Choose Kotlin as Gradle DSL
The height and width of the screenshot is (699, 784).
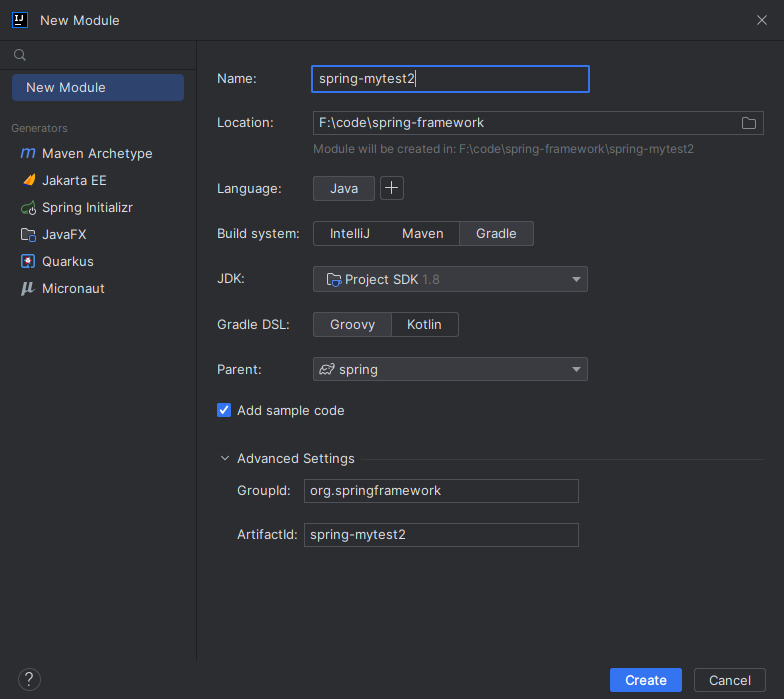click(x=424, y=324)
